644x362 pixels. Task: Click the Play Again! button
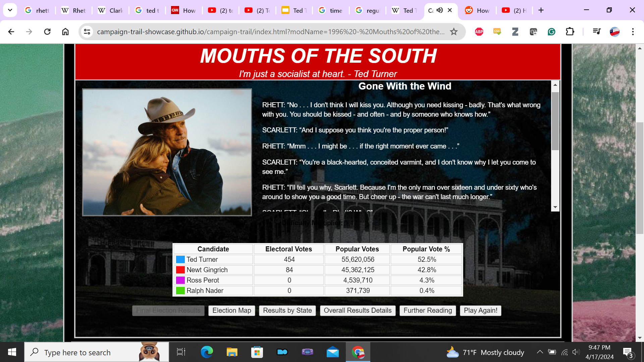[481, 311]
